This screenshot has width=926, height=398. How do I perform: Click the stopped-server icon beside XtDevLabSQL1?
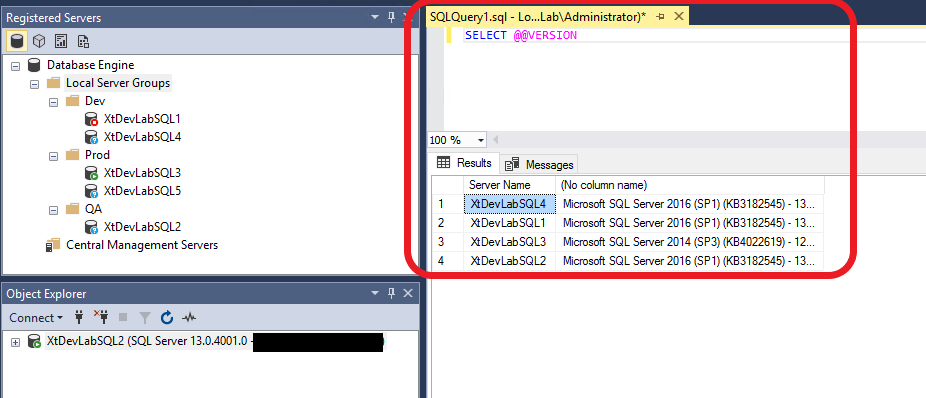pyautogui.click(x=91, y=119)
